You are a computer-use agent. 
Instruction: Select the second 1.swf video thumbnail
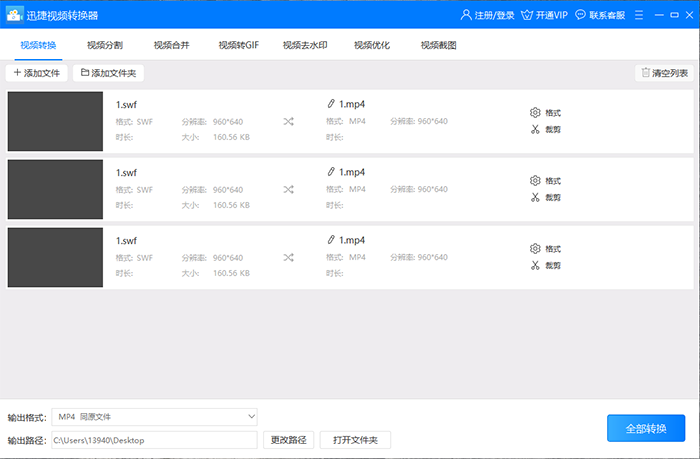click(55, 189)
